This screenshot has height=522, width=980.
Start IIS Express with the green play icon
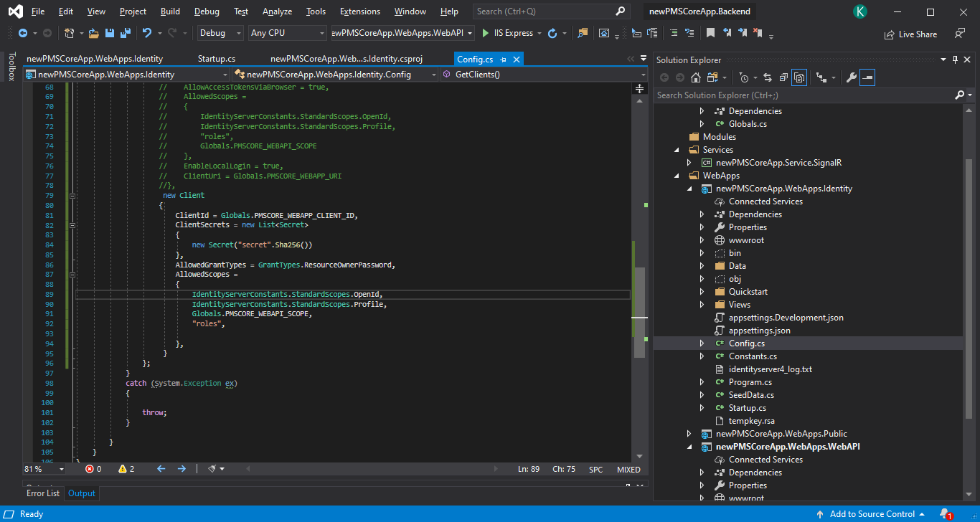pos(486,33)
